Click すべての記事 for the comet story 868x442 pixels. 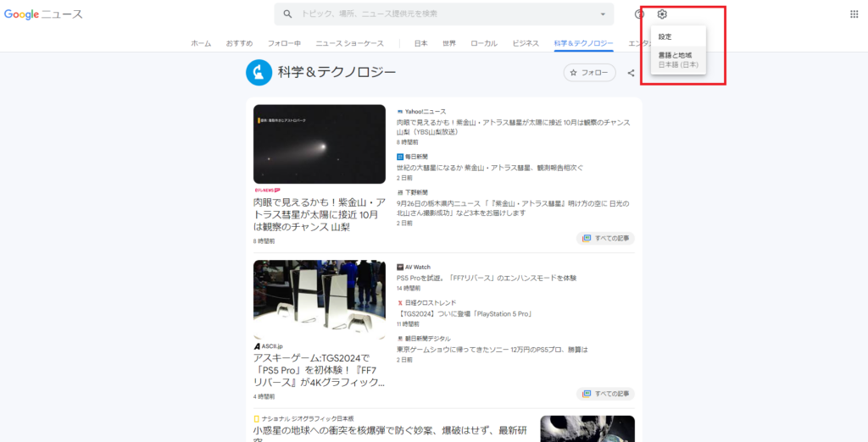pyautogui.click(x=605, y=239)
